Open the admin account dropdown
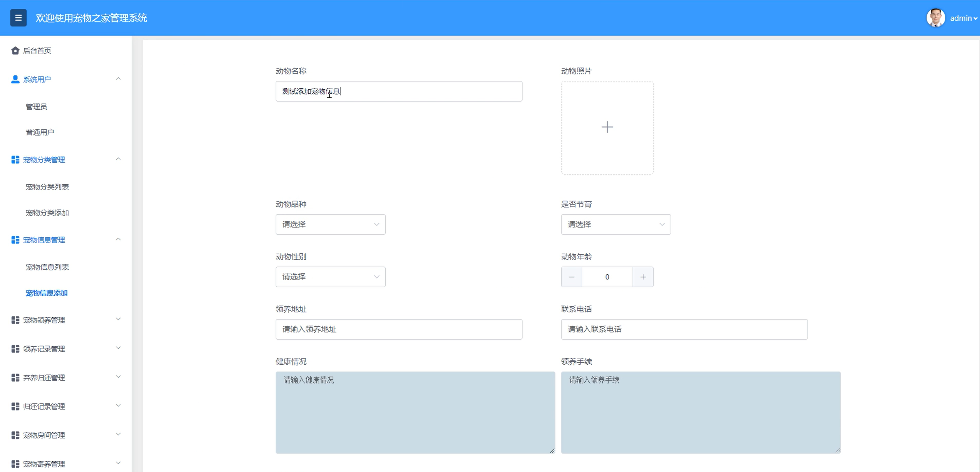980x472 pixels. (x=963, y=18)
